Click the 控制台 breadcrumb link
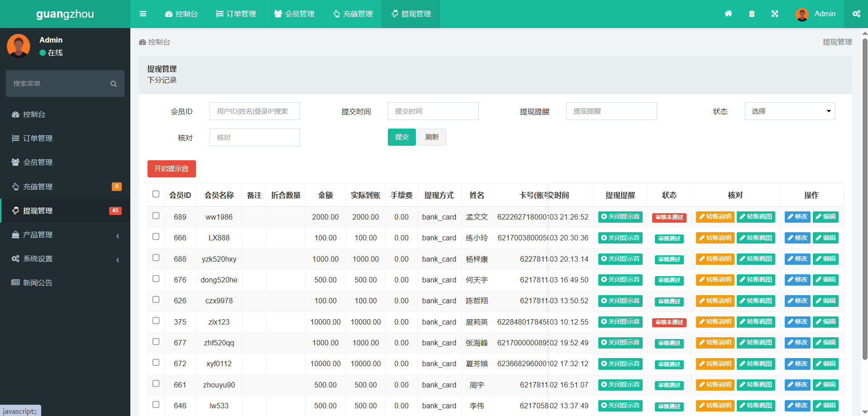 point(155,42)
